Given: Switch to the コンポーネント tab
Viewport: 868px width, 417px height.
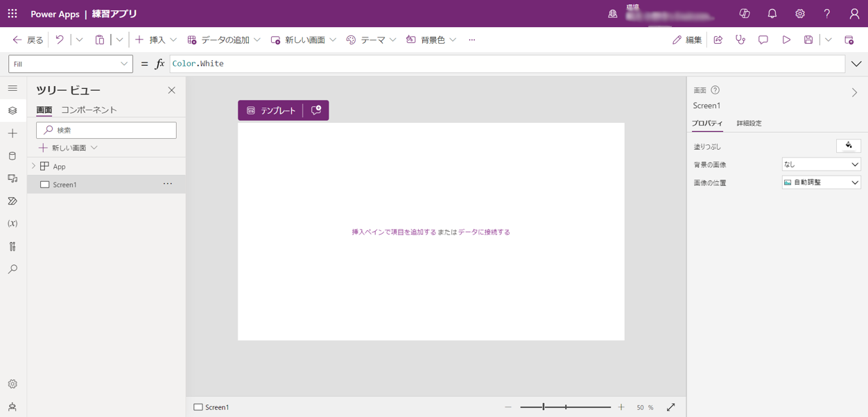Looking at the screenshot, I should (x=89, y=110).
